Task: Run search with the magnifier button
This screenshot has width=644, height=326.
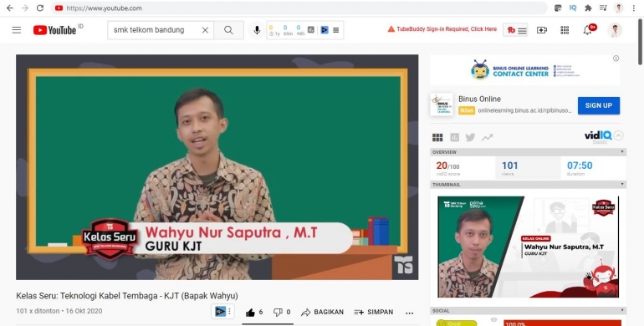Action: click(x=229, y=30)
